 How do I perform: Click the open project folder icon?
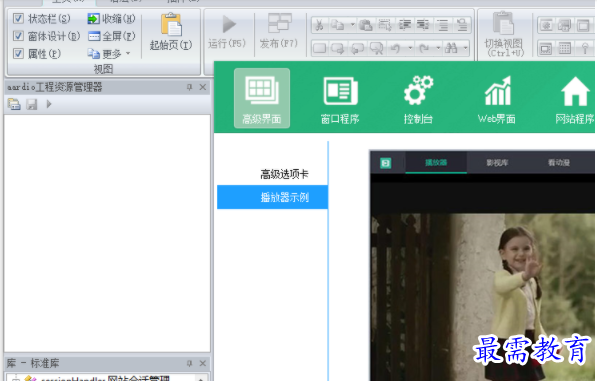pyautogui.click(x=14, y=104)
